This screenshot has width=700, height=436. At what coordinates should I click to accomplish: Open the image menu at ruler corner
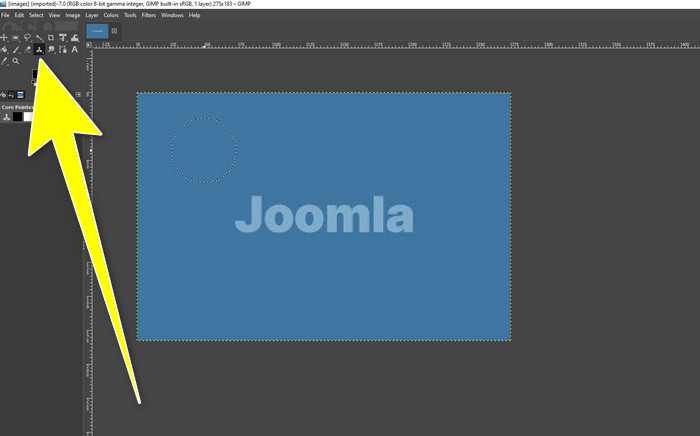click(x=89, y=45)
